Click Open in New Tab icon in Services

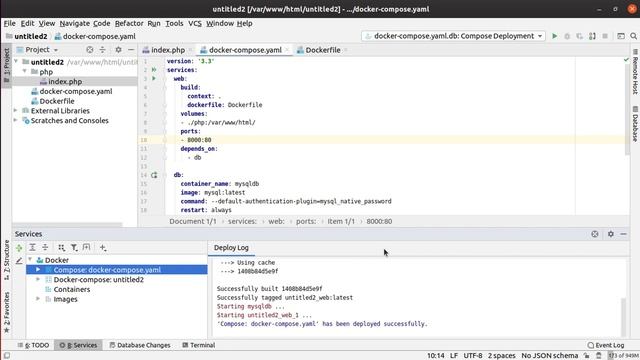point(87,247)
